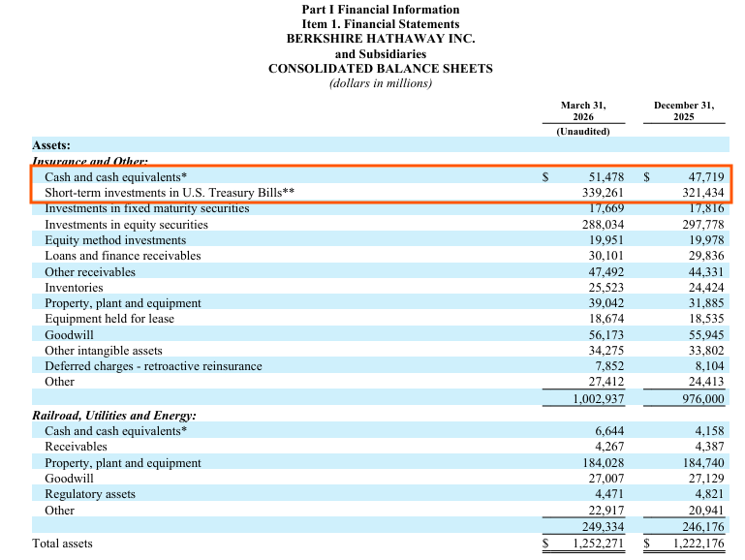Click regulatory assets value 4,471
This screenshot has width=745, height=560.
[609, 494]
